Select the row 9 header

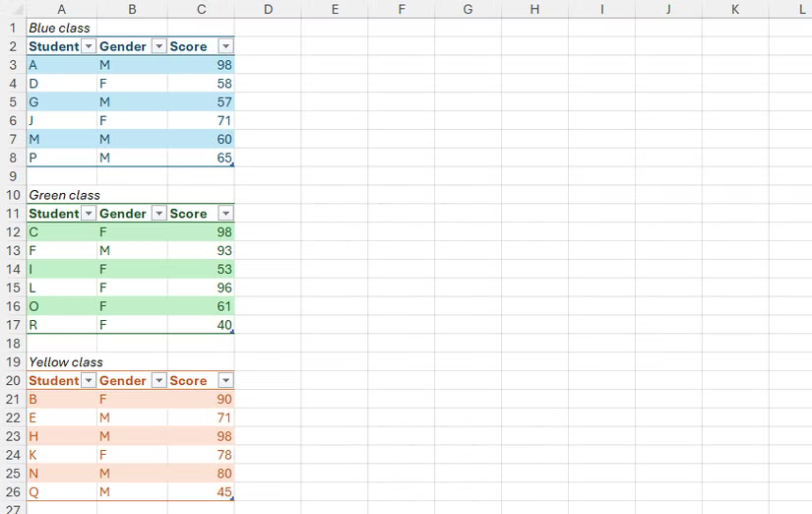[x=13, y=176]
